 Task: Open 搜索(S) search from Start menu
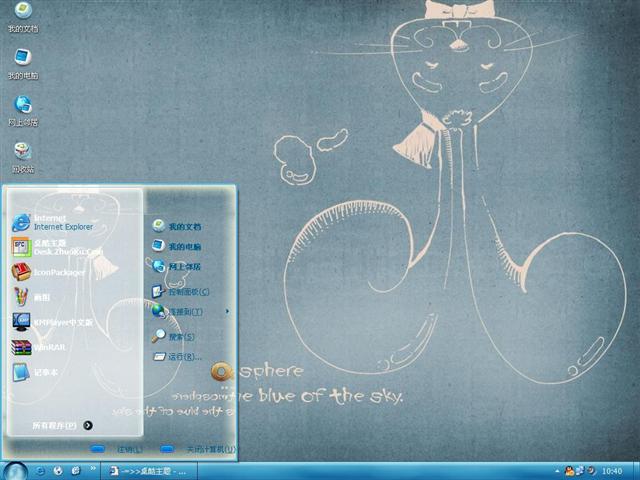173,336
